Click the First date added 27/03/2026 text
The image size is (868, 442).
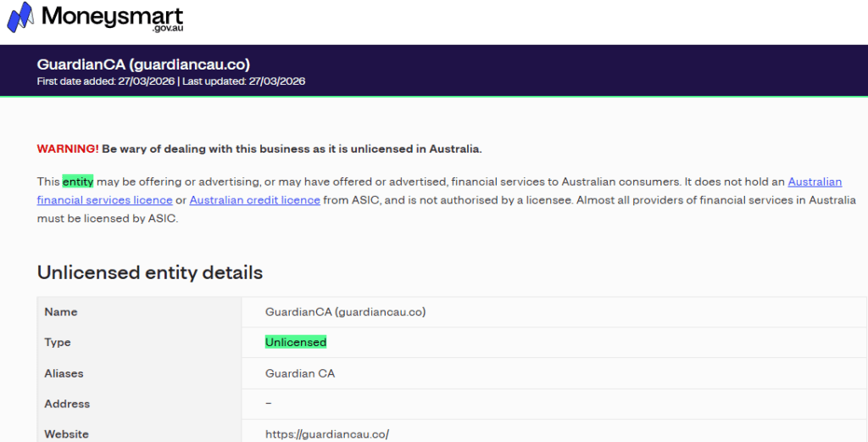[x=106, y=81]
